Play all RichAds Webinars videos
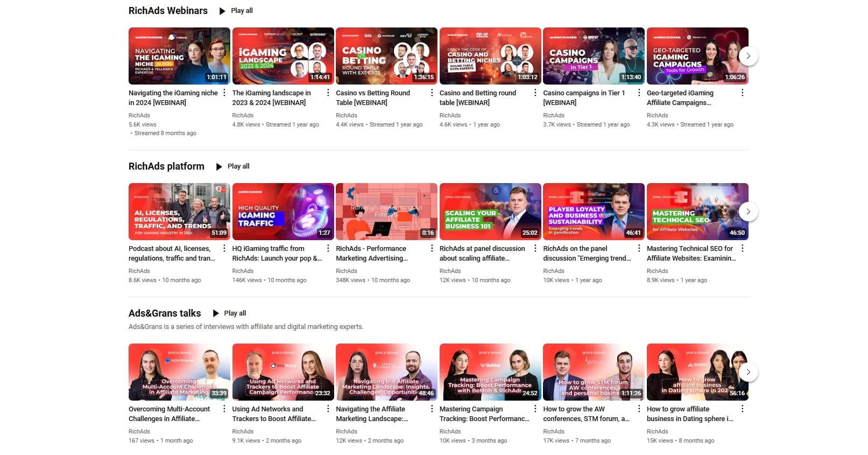Screen dimensions: 868x455 [x=236, y=11]
